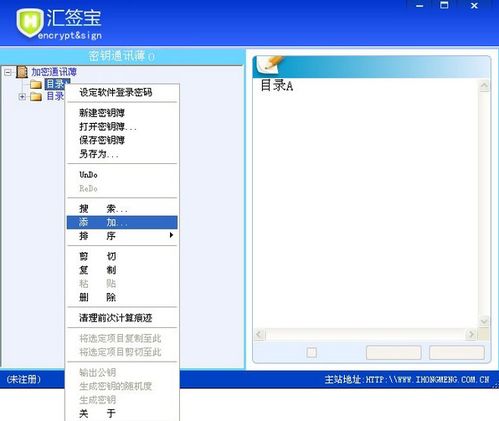This screenshot has width=499, height=421.
Task: Click the address book icon in the tree
Action: coord(22,72)
